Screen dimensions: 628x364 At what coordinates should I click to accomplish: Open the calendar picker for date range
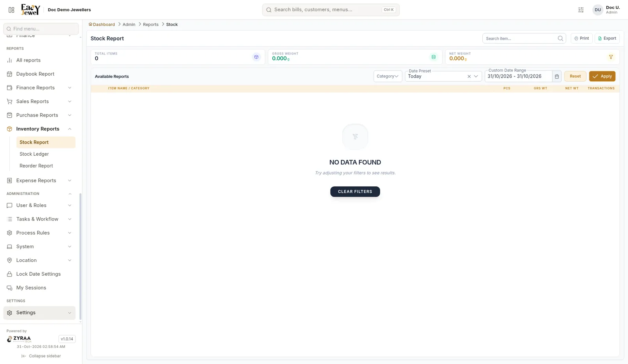click(557, 76)
